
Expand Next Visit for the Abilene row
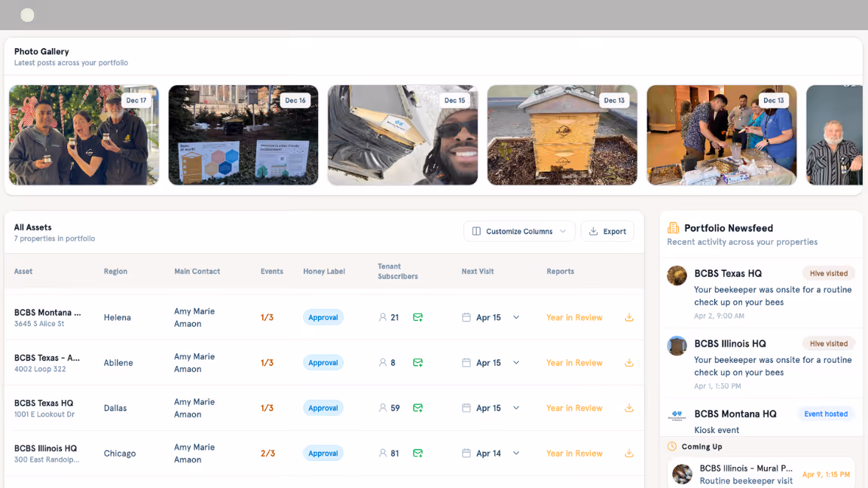tap(516, 363)
